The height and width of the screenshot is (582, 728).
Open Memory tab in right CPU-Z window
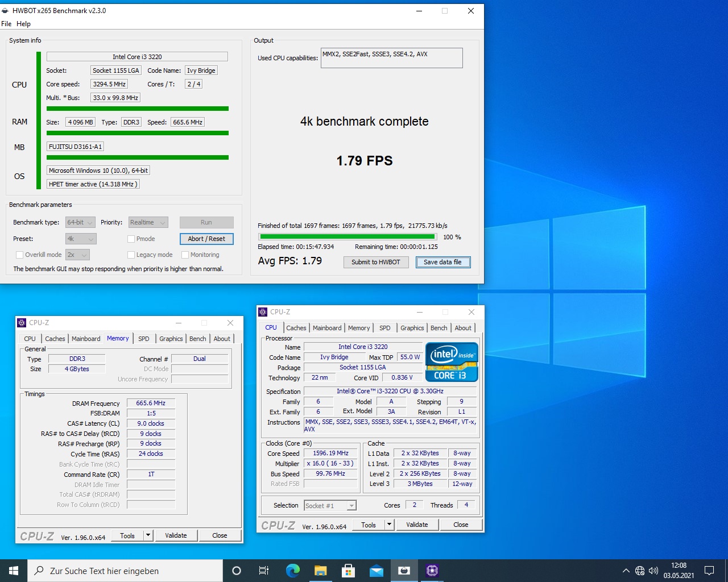coord(359,328)
